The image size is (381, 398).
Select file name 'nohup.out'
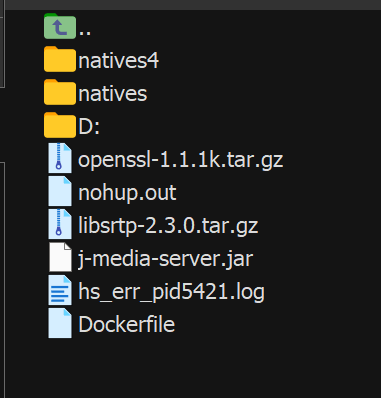[x=127, y=193]
